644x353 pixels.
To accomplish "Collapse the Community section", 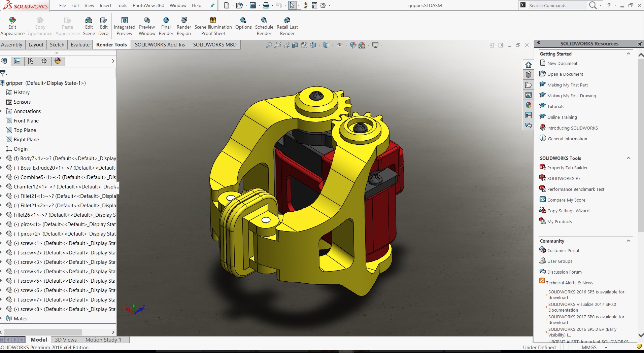I will click(x=628, y=241).
